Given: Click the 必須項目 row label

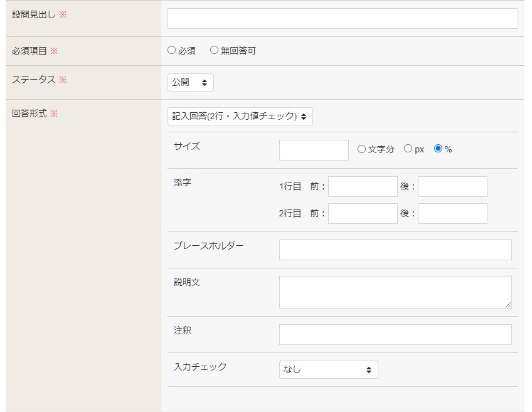Looking at the screenshot, I should pyautogui.click(x=29, y=51).
